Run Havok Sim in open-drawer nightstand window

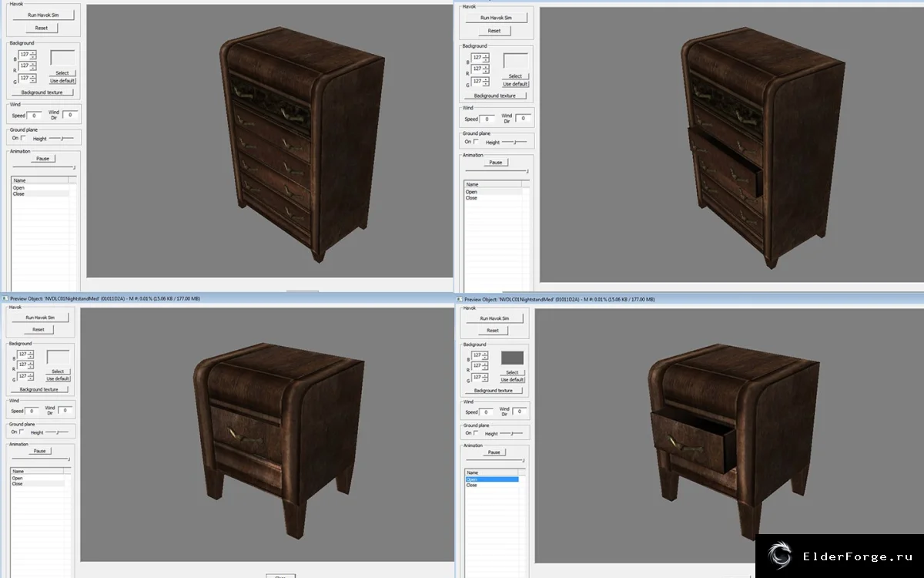point(493,318)
